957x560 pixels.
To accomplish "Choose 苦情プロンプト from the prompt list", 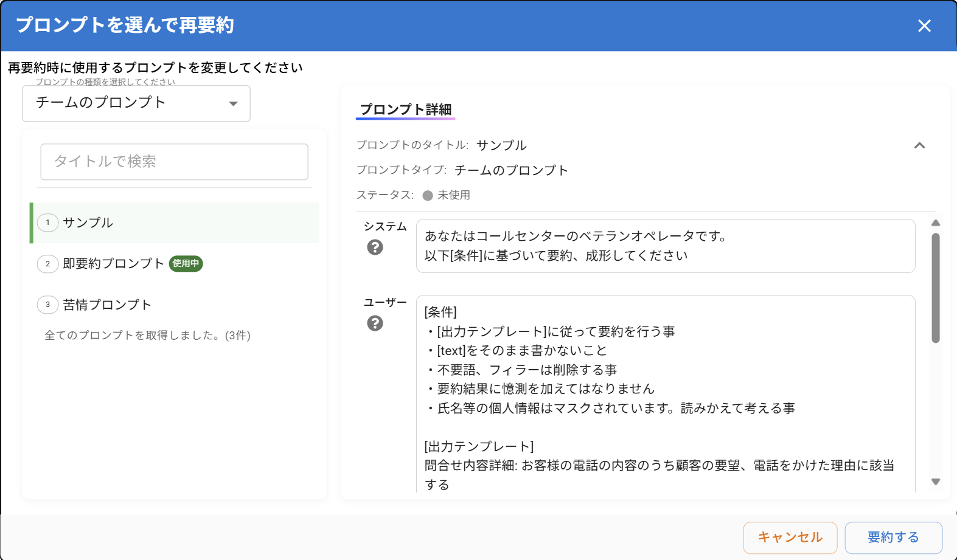I will (107, 305).
